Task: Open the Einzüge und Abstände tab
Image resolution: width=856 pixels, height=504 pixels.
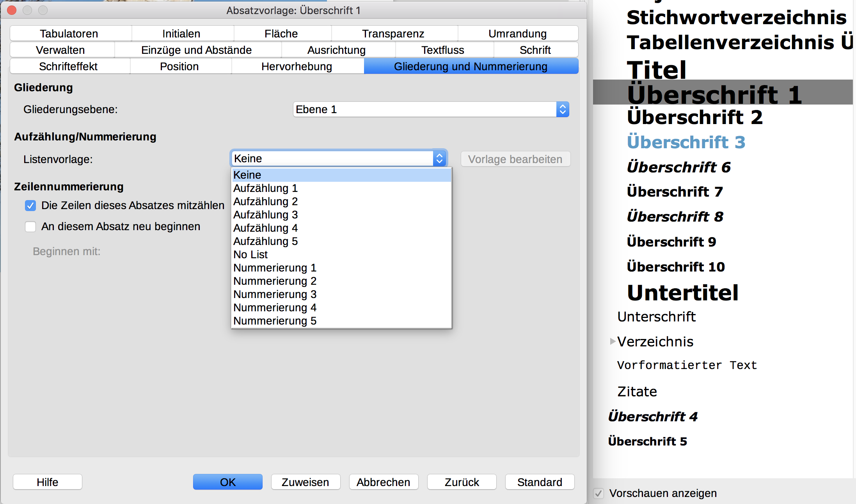Action: pos(196,50)
